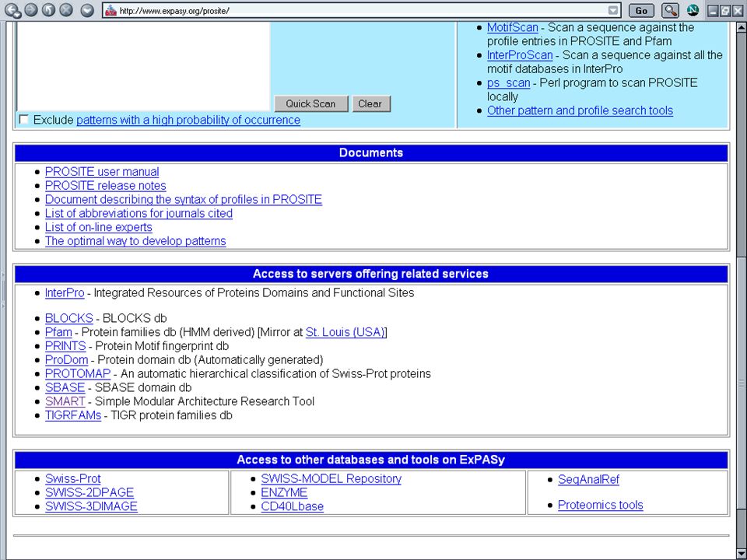Screen dimensions: 747x560
Task: Open List of on-line experts
Action: tap(99, 227)
